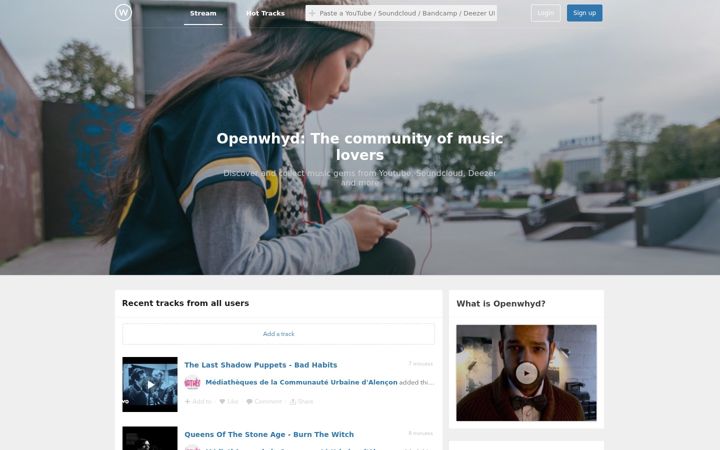Click the Openwhyd W logo icon

click(x=123, y=12)
